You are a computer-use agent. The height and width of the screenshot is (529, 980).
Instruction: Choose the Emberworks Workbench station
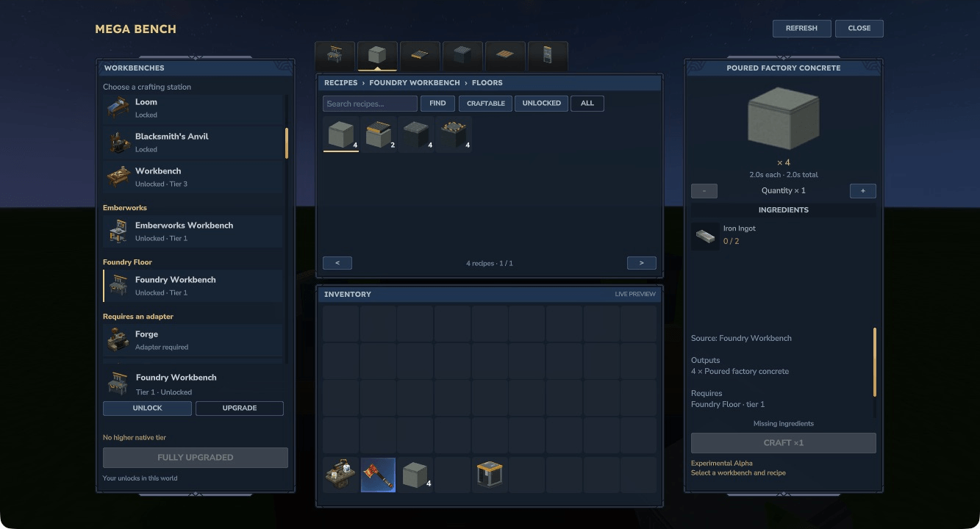pyautogui.click(x=193, y=231)
